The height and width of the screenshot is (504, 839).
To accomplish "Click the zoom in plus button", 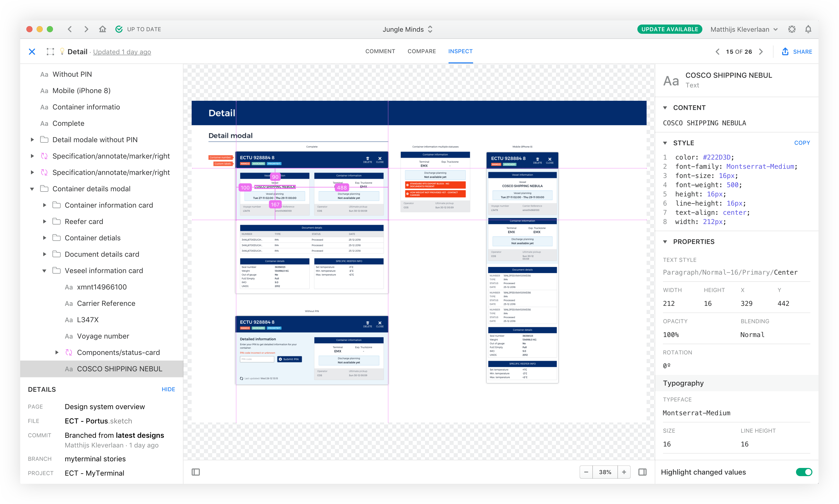I will 624,472.
